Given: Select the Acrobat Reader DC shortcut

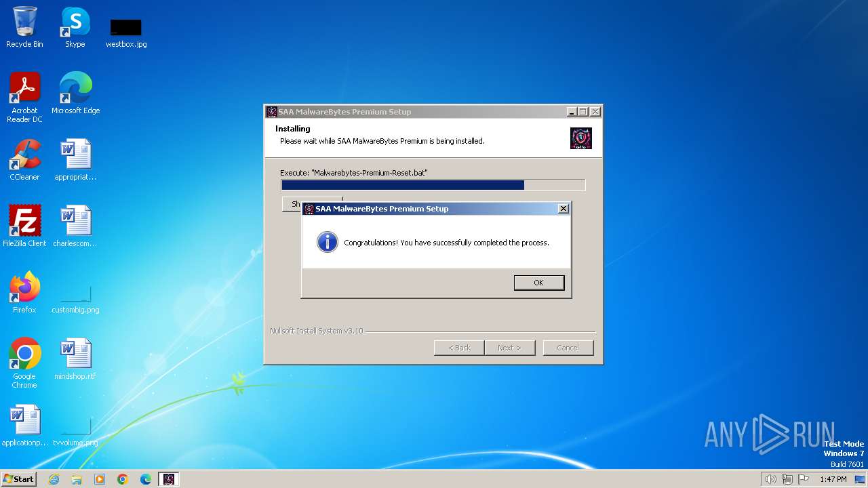Looking at the screenshot, I should pos(24,98).
